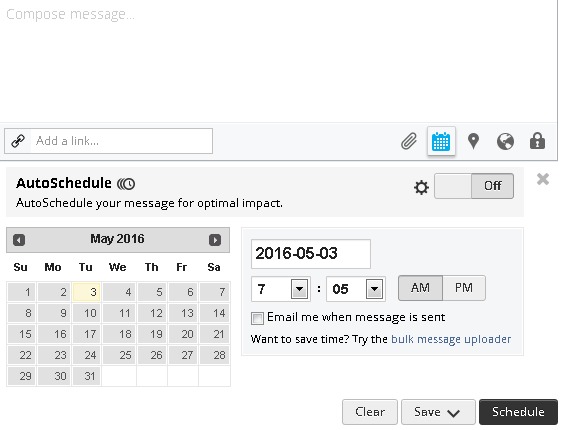Click the padlock privacy icon
562x430 pixels.
[x=537, y=140]
